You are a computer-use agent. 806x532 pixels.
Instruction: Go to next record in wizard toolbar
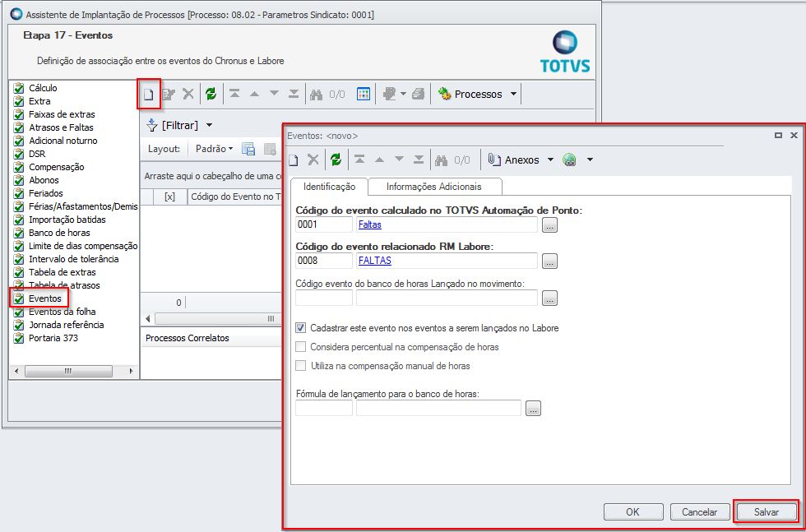(x=274, y=94)
